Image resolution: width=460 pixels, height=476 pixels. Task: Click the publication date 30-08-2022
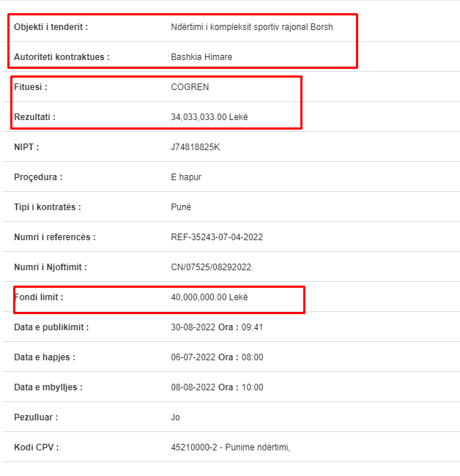click(193, 327)
